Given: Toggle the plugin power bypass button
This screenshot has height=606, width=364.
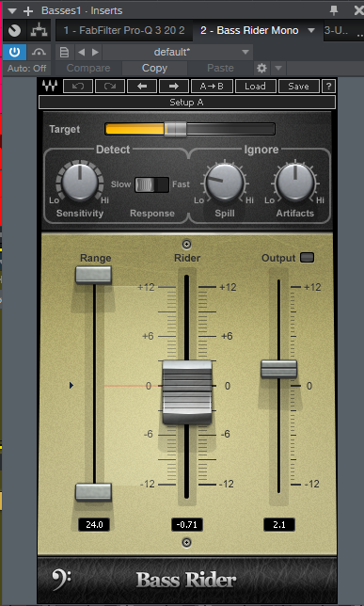Looking at the screenshot, I should point(15,52).
